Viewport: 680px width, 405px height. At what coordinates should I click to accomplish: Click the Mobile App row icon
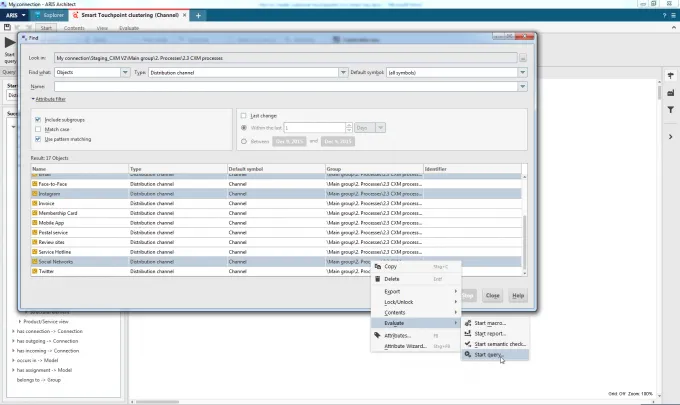tap(35, 223)
